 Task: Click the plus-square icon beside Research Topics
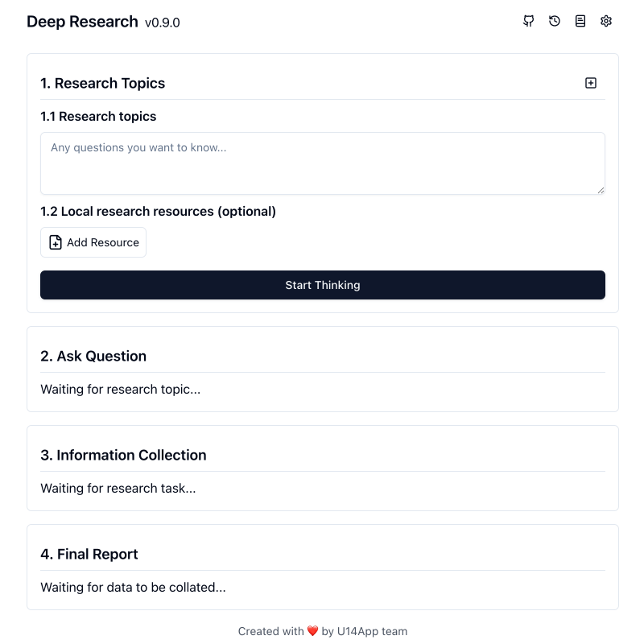click(591, 83)
